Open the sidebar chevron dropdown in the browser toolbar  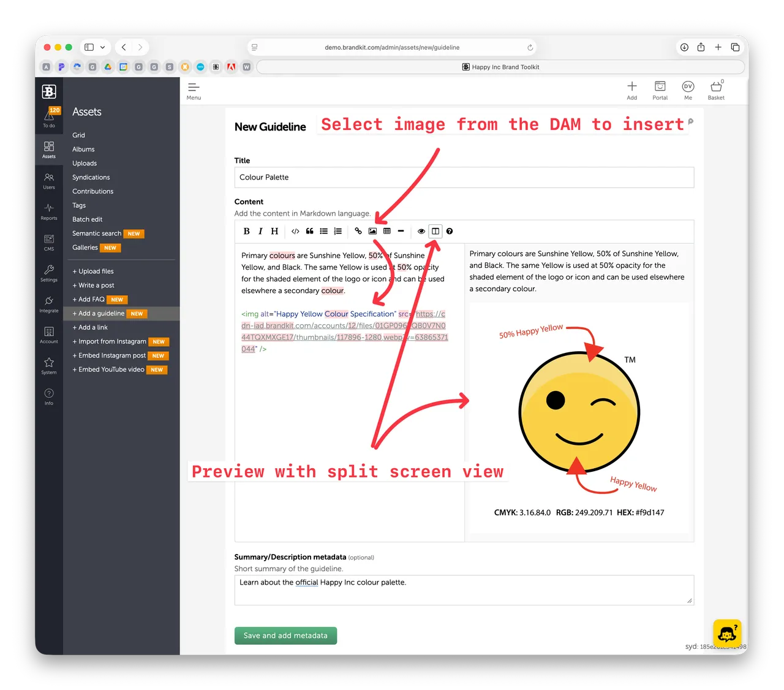click(x=102, y=47)
